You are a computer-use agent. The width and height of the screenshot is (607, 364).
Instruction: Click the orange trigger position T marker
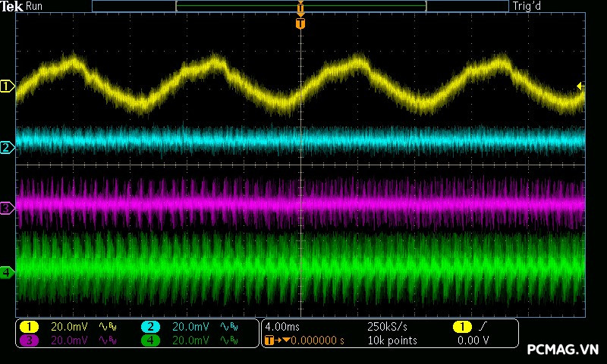point(300,24)
